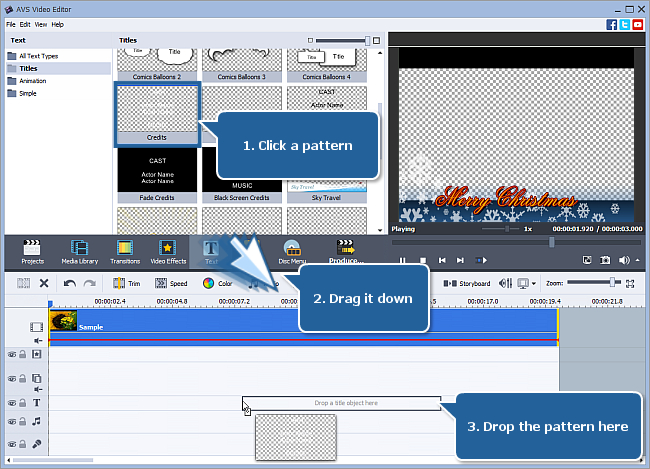Select the Titles folder

(59, 68)
